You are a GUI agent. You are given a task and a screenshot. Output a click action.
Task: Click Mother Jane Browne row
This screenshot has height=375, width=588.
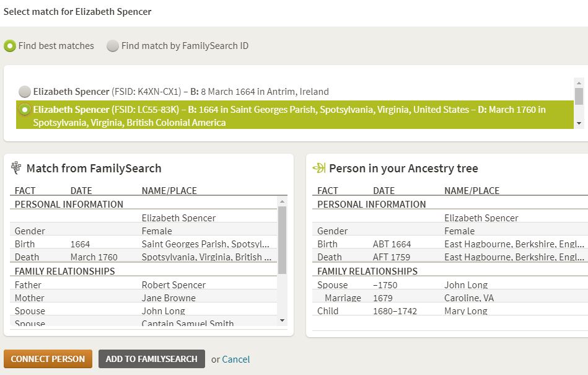pyautogui.click(x=143, y=298)
